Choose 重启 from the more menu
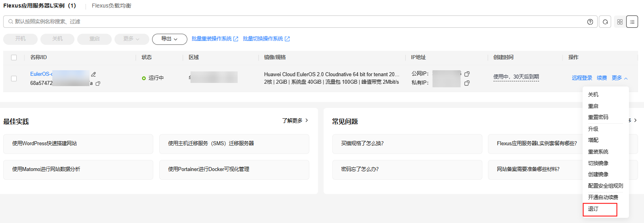644x223 pixels. point(593,106)
